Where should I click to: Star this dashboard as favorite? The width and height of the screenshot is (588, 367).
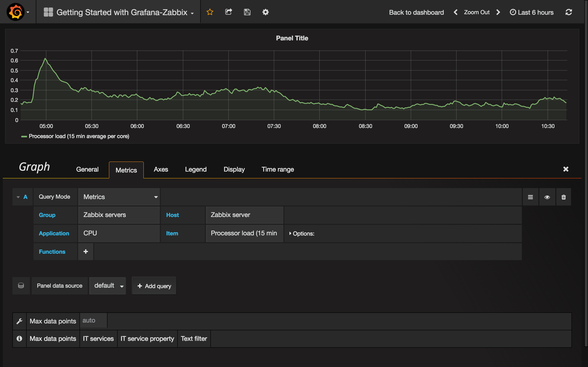pos(210,12)
